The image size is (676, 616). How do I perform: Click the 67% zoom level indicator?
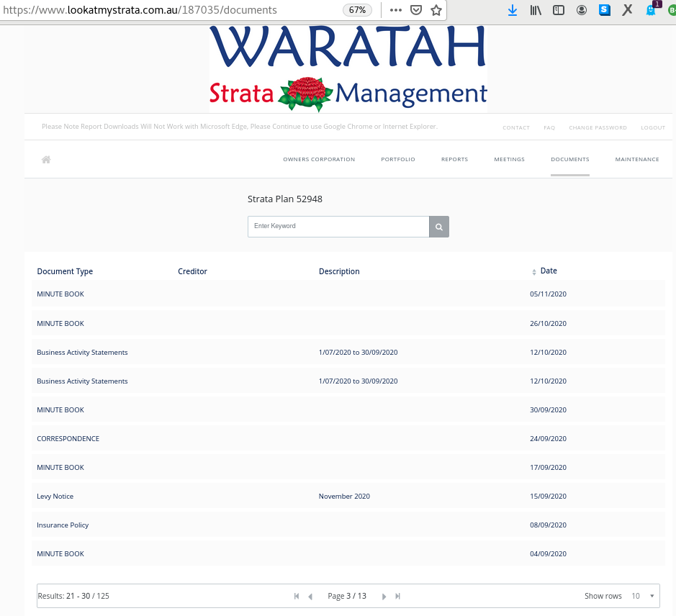click(357, 10)
